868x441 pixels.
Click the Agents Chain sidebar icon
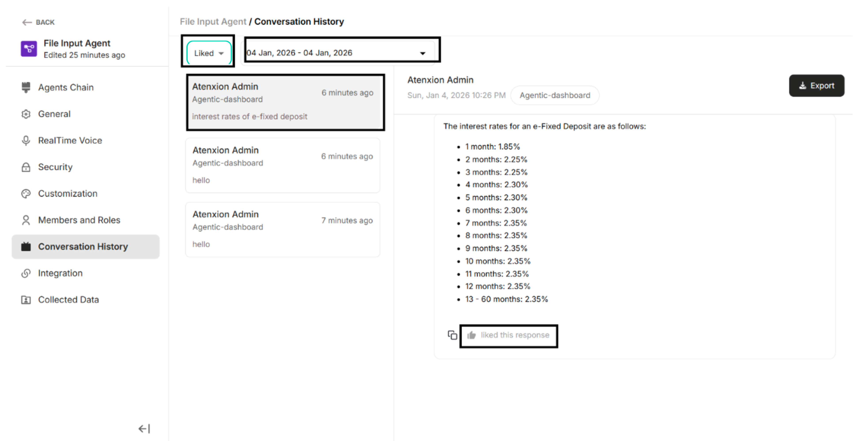click(26, 88)
